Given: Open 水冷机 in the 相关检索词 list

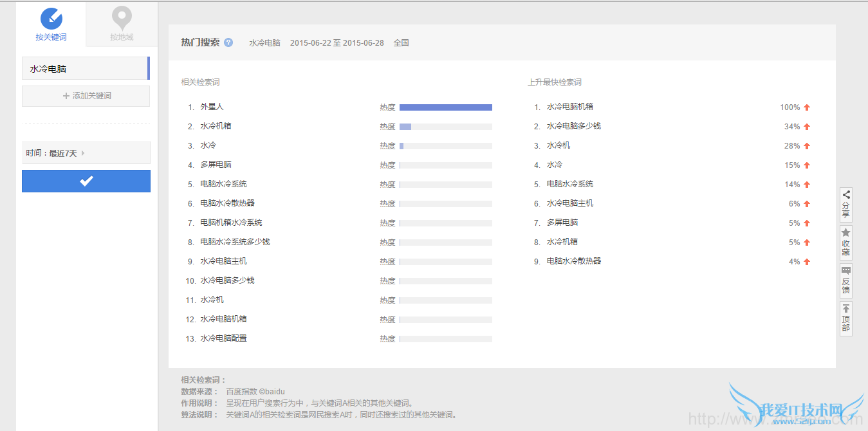Looking at the screenshot, I should point(212,300).
